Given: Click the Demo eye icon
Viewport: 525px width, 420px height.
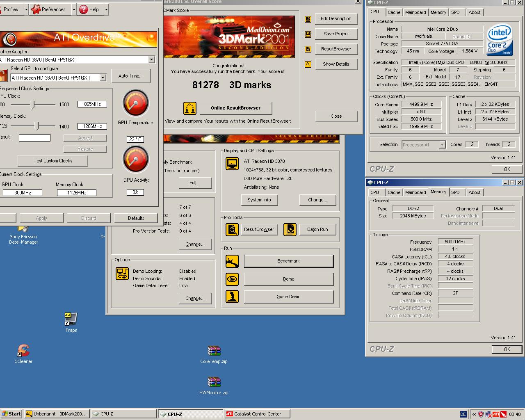Looking at the screenshot, I should click(x=232, y=279).
